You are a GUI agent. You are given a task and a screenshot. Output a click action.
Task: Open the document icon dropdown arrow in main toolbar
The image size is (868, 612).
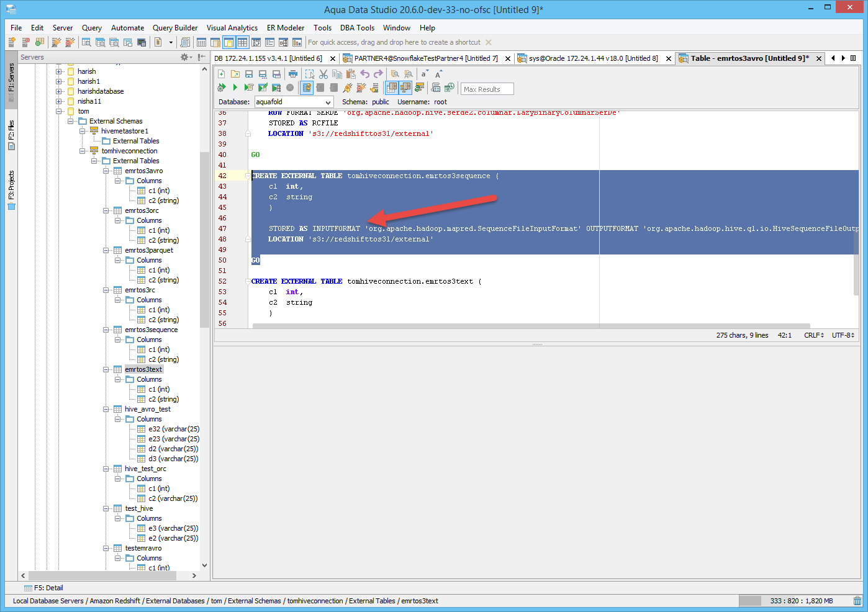(171, 42)
